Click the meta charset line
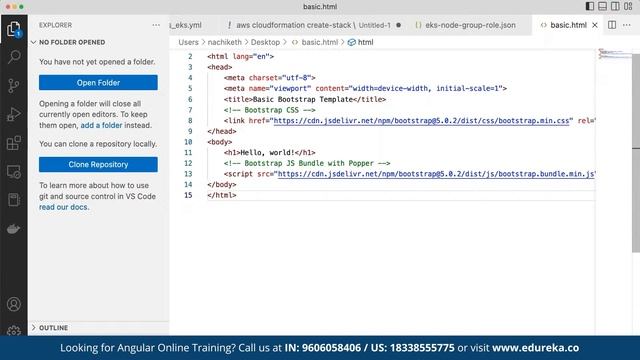 [x=269, y=78]
